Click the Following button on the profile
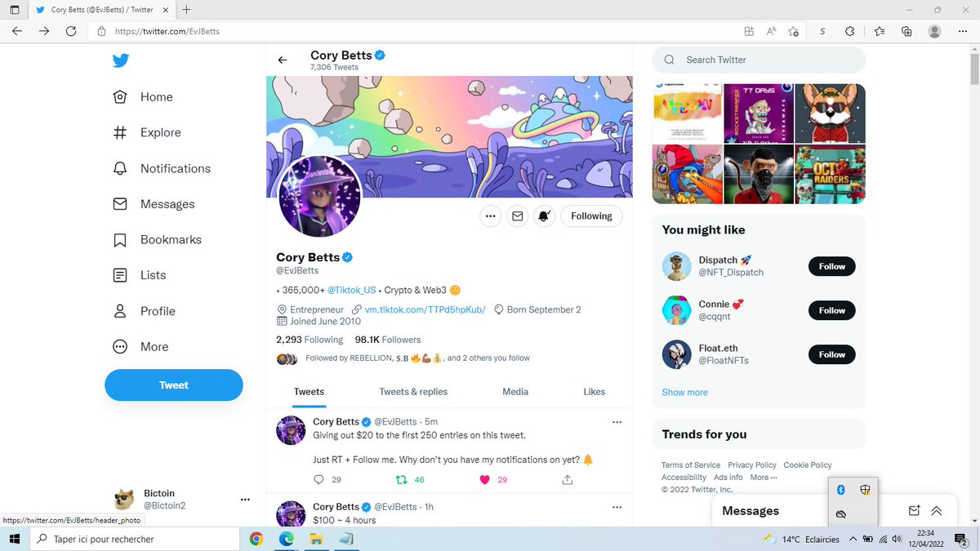This screenshot has width=980, height=551. point(591,216)
